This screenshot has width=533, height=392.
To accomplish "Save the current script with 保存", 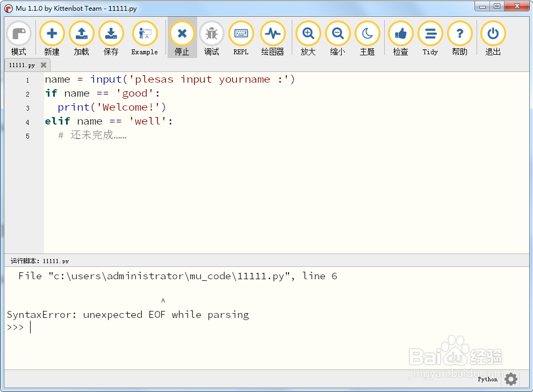I will [111, 33].
